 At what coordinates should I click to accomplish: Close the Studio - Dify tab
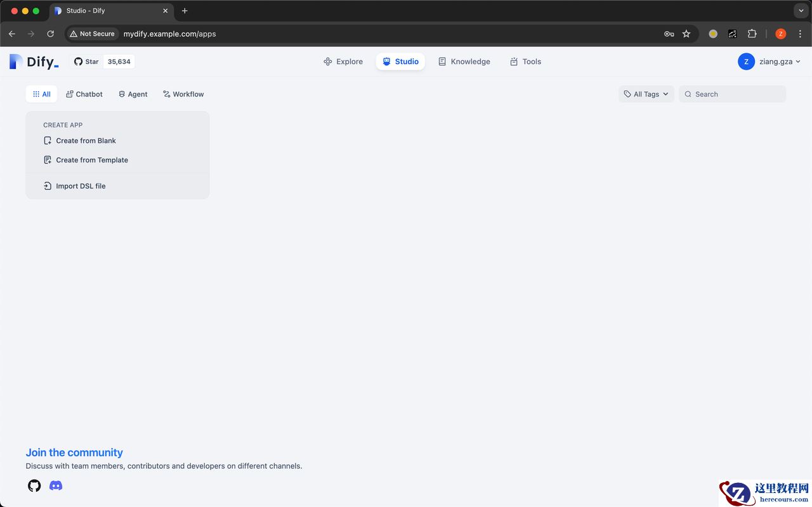166,11
